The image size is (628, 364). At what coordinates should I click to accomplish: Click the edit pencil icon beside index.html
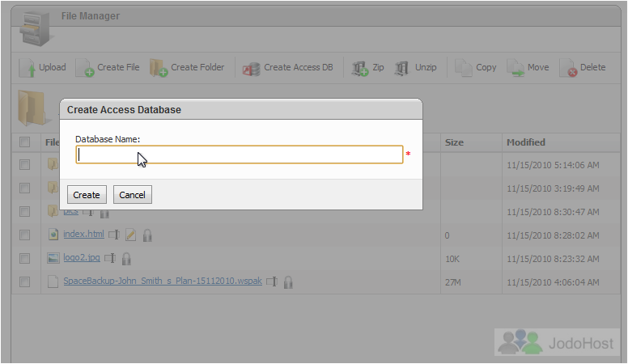(130, 235)
